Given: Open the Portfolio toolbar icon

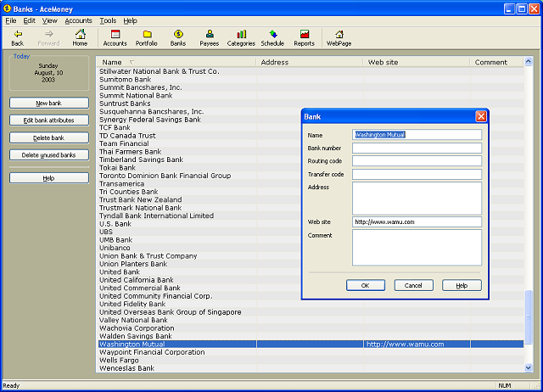Looking at the screenshot, I should click(147, 37).
